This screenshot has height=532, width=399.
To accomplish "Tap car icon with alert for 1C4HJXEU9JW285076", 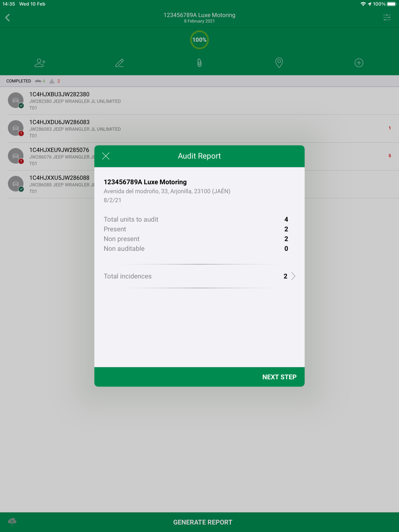I will [16, 156].
